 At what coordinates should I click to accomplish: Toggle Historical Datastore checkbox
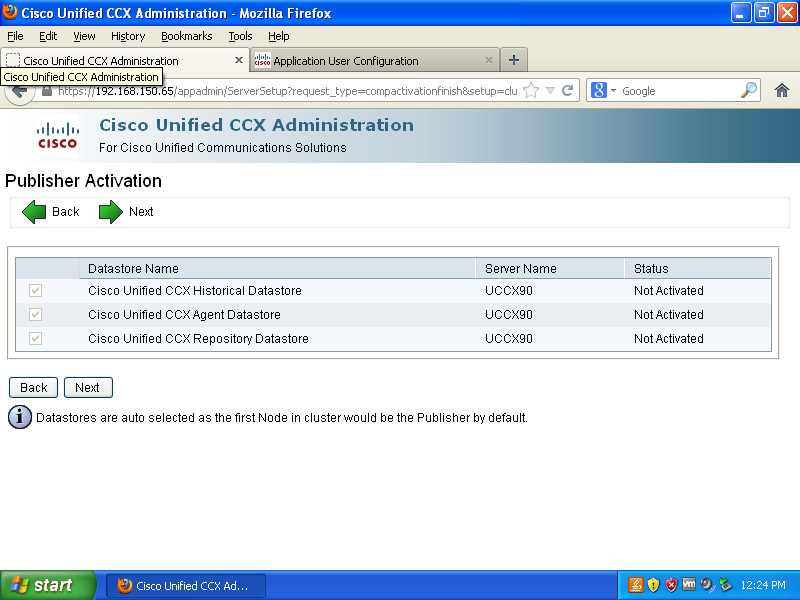point(35,291)
